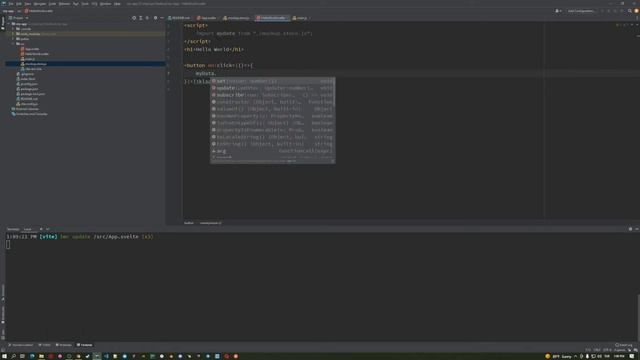
Task: Collapse the my-app root folder
Action: point(9,24)
